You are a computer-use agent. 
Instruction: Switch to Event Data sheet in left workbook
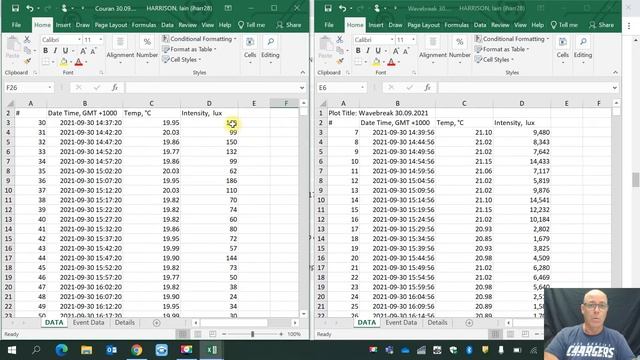[88, 322]
